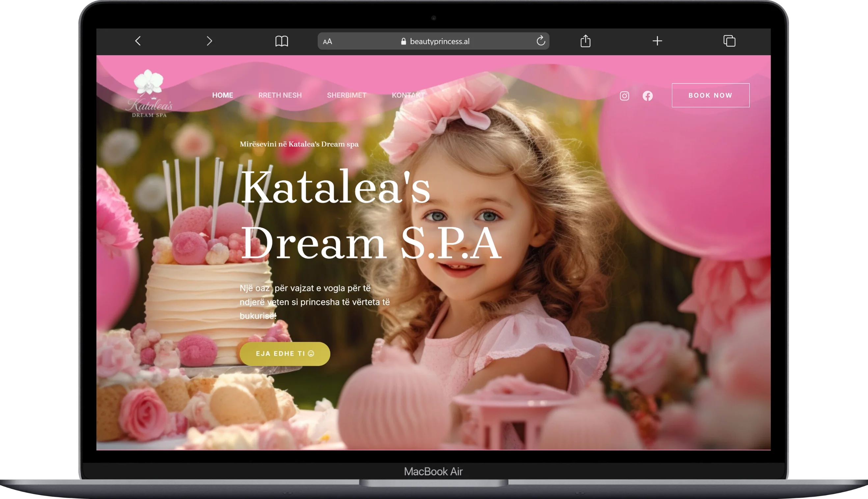The height and width of the screenshot is (499, 868).
Task: Select the beautyprincess.al URL text
Action: click(x=440, y=42)
